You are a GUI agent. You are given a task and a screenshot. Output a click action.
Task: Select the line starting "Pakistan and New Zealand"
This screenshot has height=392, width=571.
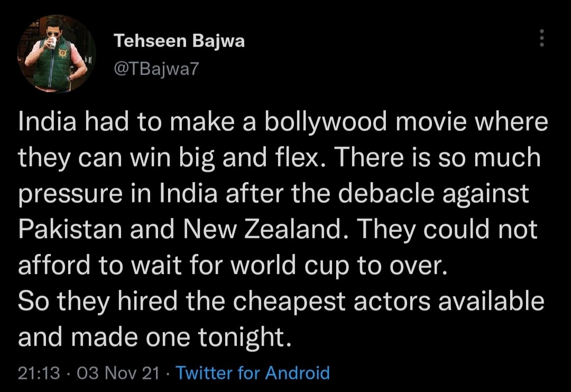pos(278,230)
